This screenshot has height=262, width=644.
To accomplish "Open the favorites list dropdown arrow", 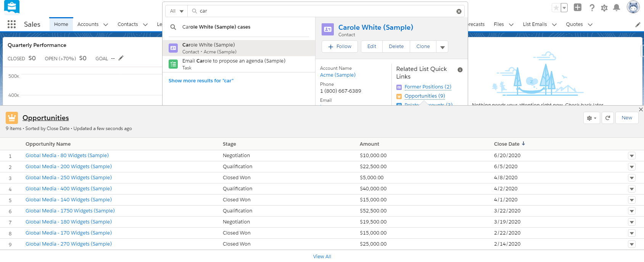I will pyautogui.click(x=564, y=8).
